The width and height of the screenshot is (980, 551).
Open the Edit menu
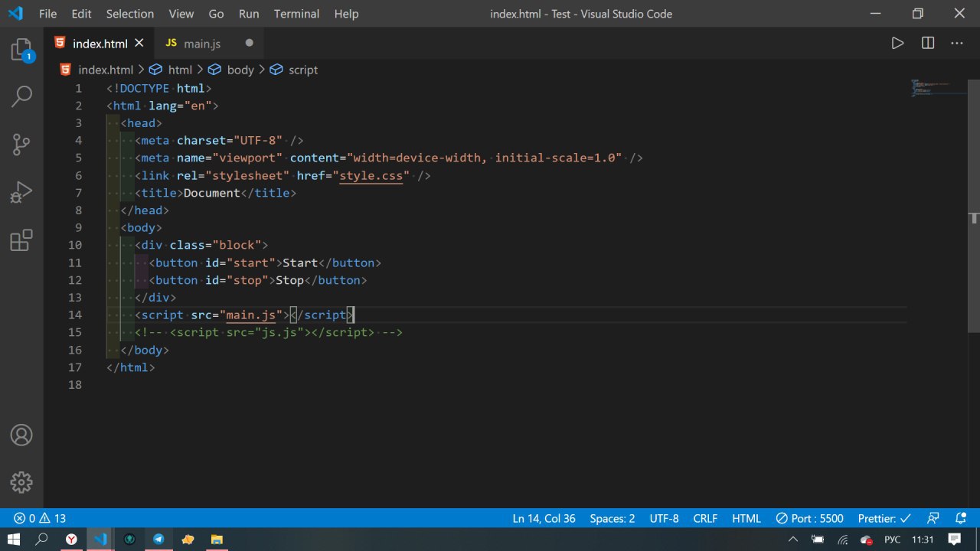[81, 14]
